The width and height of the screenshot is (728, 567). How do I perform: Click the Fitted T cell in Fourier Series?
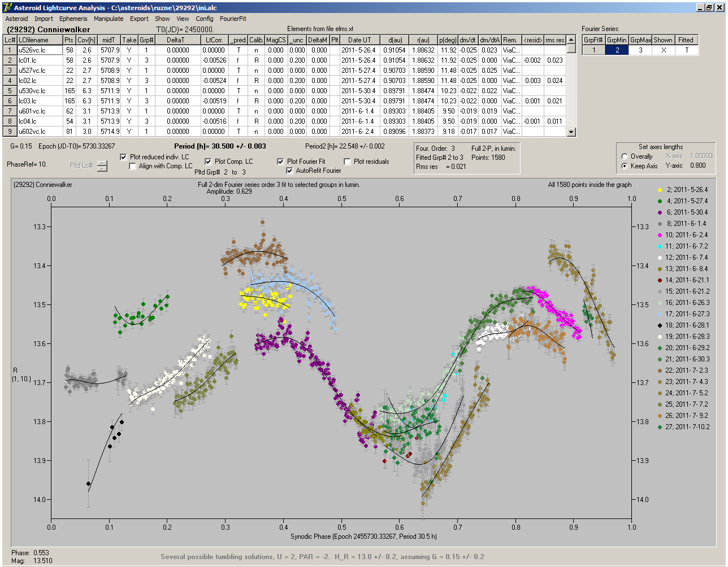point(686,50)
